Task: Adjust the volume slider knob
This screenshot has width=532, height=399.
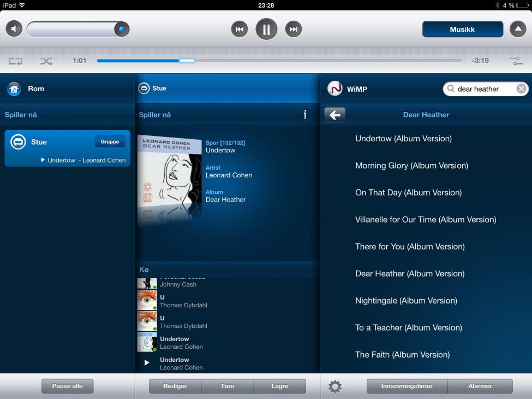Action: [x=122, y=29]
